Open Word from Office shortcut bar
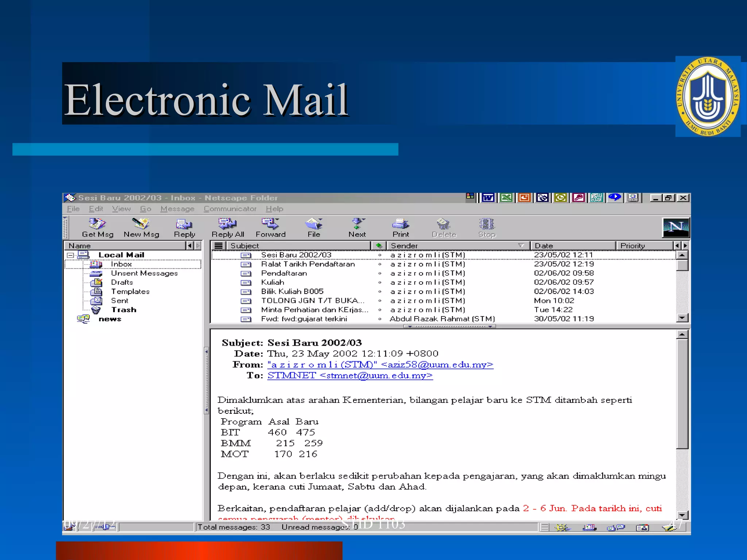This screenshot has width=747, height=560. (488, 198)
